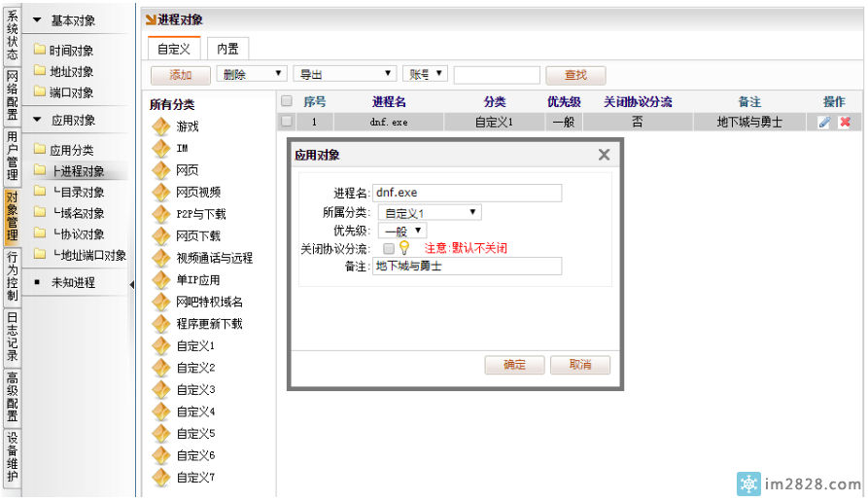Click the 添加 button

[181, 75]
